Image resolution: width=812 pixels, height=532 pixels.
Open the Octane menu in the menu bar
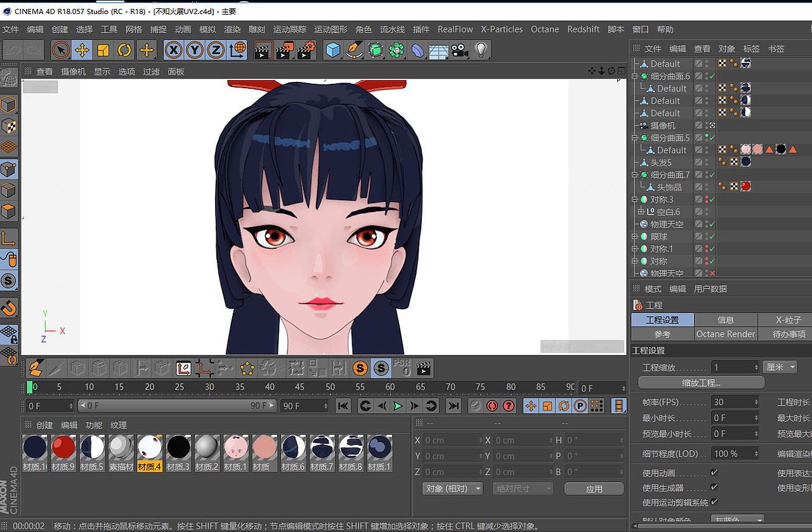[545, 29]
